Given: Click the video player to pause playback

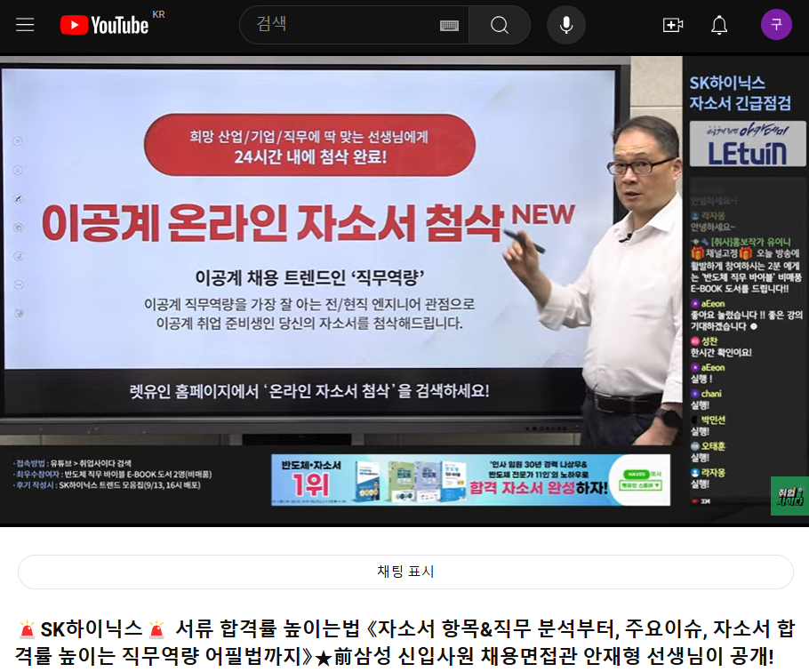Looking at the screenshot, I should tap(404, 289).
